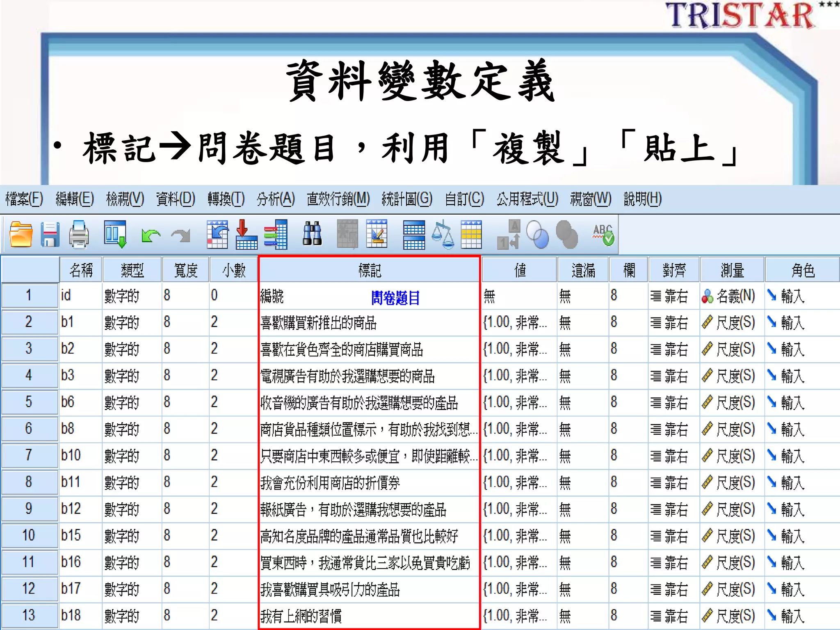This screenshot has width=840, height=630.
Task: Click the Save floppy disk icon
Action: [50, 235]
